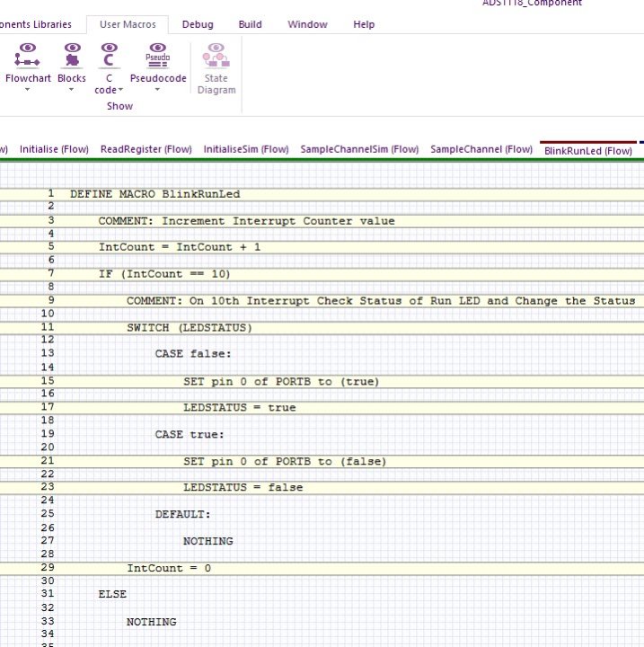The height and width of the screenshot is (647, 644).
Task: Click the State Diagram icon
Action: 216,55
